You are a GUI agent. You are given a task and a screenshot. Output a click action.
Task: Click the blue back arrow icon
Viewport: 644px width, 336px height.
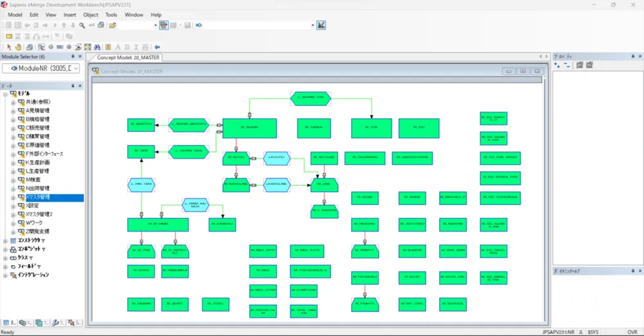157,47
